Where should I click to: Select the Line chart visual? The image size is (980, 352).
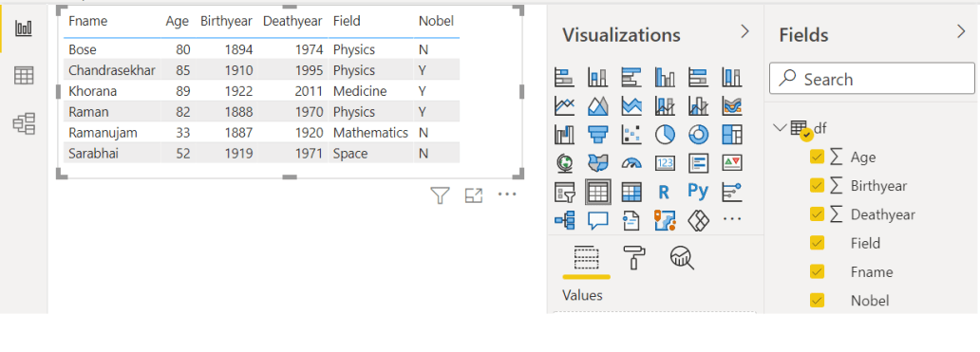564,106
